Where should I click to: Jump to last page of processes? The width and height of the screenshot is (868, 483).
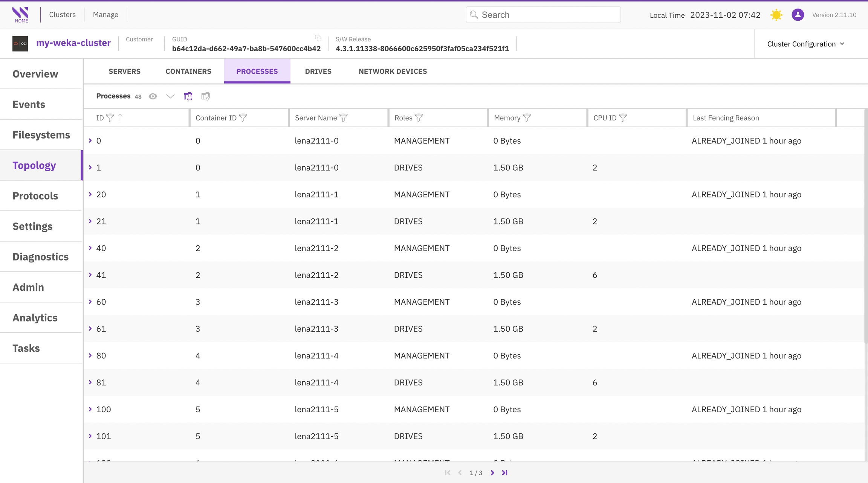point(505,473)
